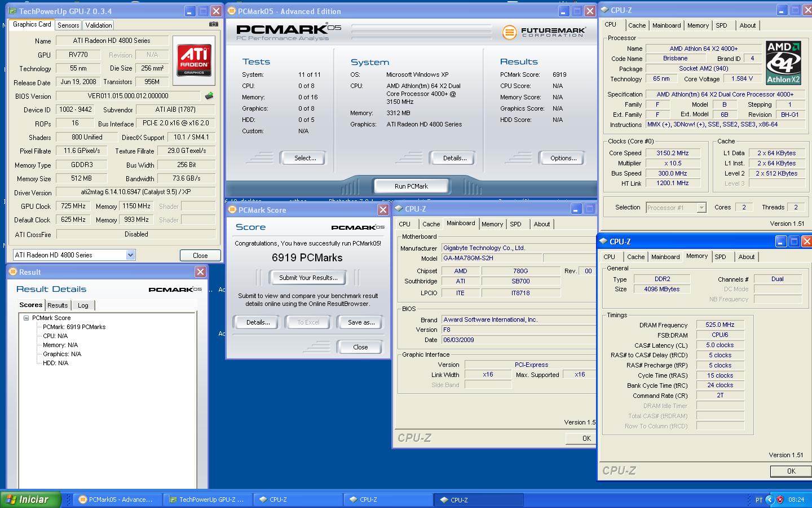Click the TechPowerUp GPU-Z taskbar button
This screenshot has width=812, height=508.
point(208,500)
